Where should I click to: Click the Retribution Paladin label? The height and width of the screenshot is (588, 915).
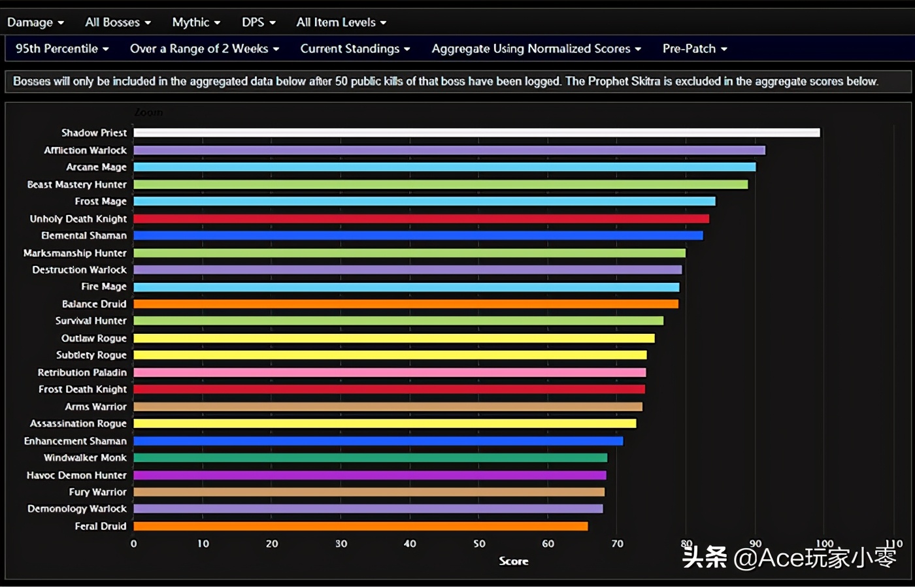[82, 372]
